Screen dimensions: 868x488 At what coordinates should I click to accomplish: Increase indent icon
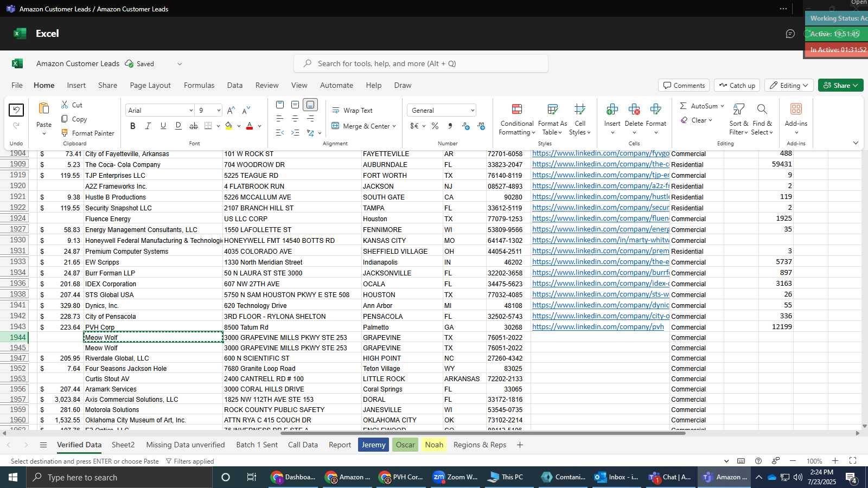(295, 133)
